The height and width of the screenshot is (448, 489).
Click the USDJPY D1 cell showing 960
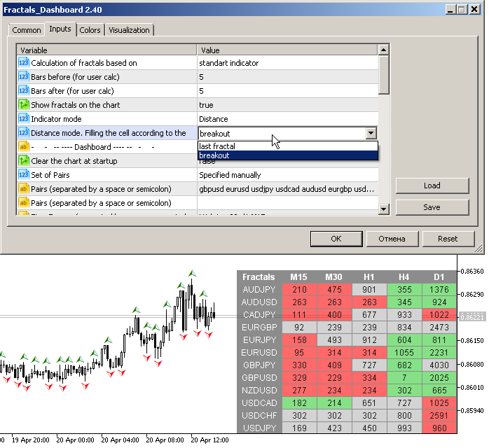coord(439,428)
